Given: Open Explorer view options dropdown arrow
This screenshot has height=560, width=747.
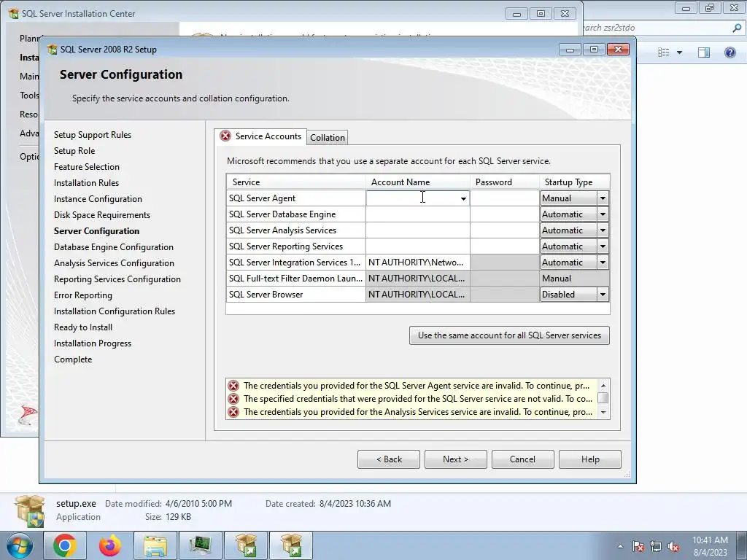Looking at the screenshot, I should (679, 52).
